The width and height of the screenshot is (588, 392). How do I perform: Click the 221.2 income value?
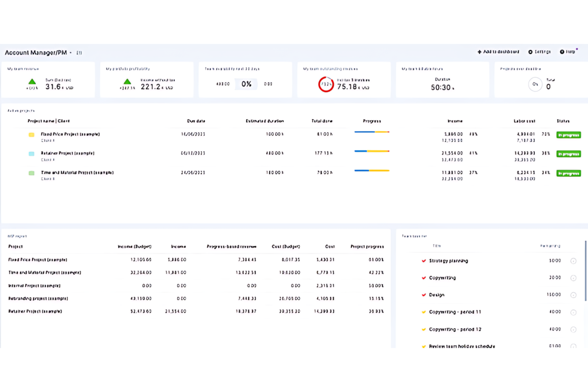151,87
